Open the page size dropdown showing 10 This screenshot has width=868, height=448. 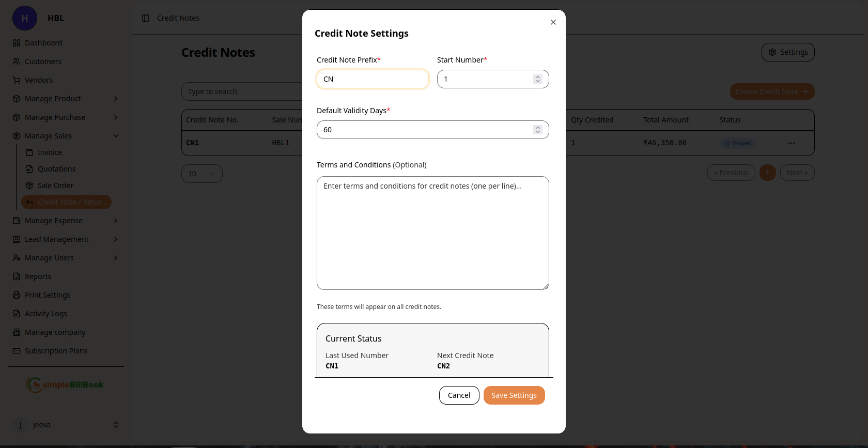pos(202,173)
